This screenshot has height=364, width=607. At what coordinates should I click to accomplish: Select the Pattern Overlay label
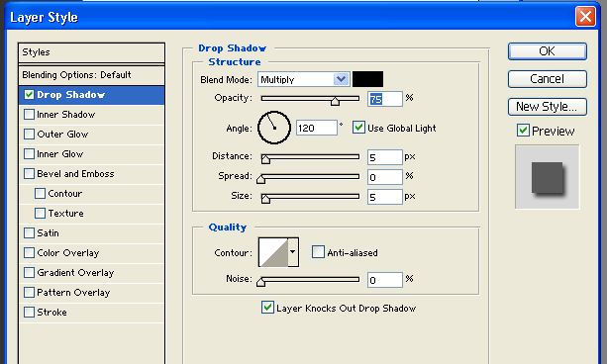[73, 292]
